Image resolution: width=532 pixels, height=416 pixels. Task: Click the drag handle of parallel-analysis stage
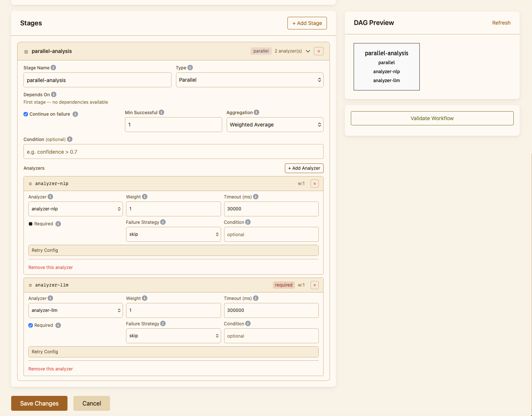(26, 51)
